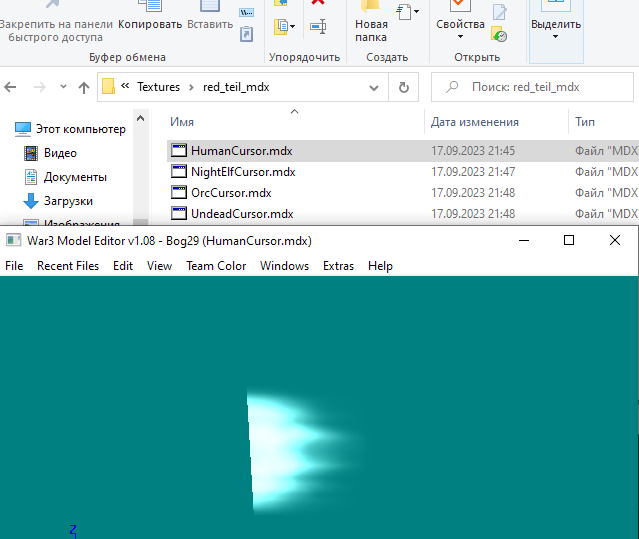
Task: Maximize the War3 Model Editor window
Action: (569, 240)
